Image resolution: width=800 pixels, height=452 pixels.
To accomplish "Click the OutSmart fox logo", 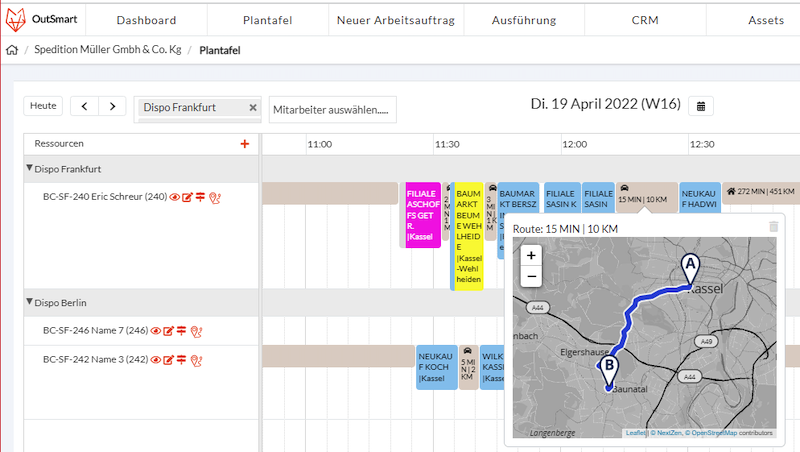I will coord(15,20).
